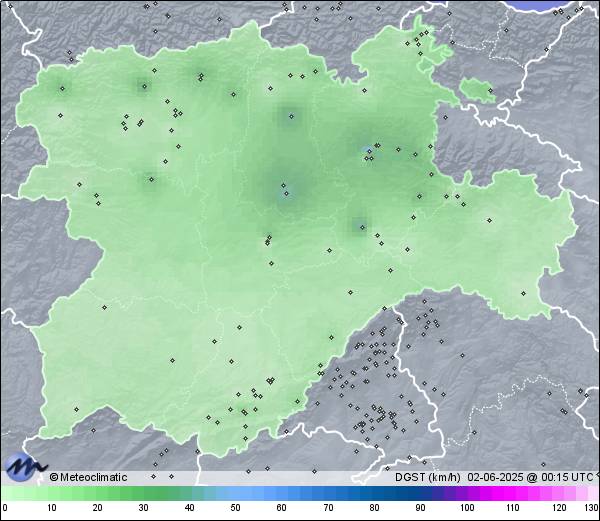
Task: Click the scale label 0
Action: [x=5, y=508]
